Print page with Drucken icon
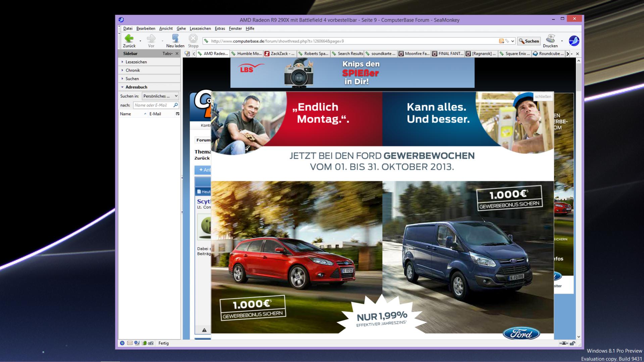Image resolution: width=644 pixels, height=362 pixels. click(550, 41)
